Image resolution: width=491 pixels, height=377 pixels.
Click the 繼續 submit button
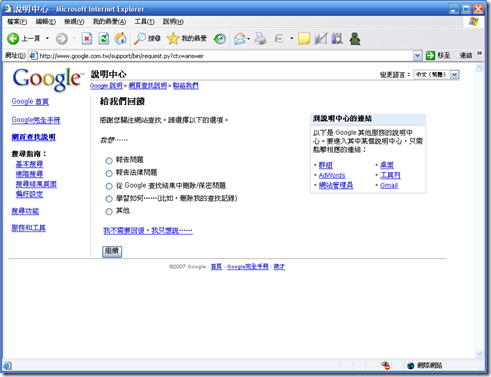[x=112, y=251]
